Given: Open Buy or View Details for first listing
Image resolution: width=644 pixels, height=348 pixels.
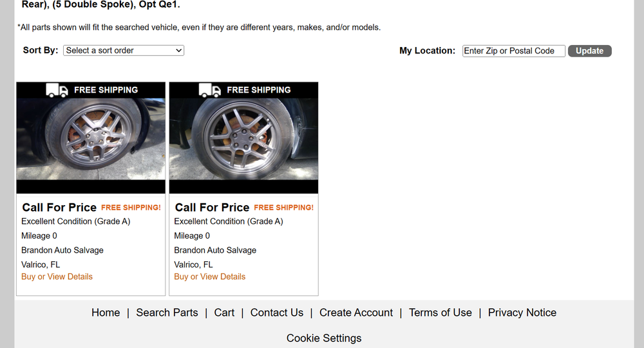Looking at the screenshot, I should click(x=57, y=277).
